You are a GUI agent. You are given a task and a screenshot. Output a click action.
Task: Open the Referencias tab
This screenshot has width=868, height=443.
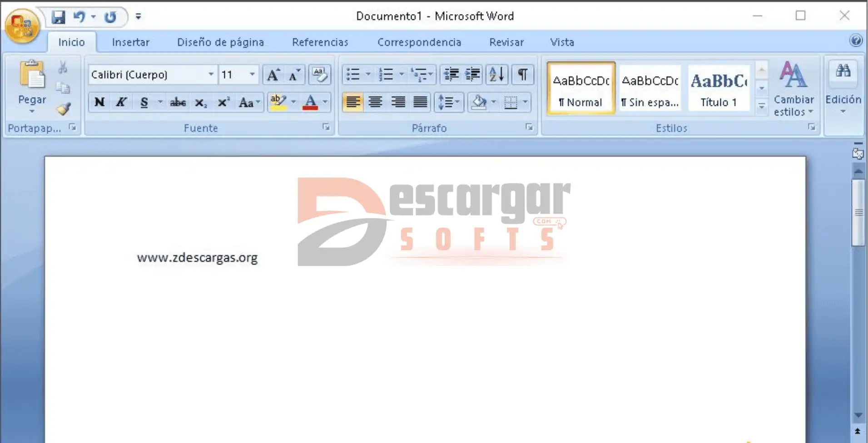[320, 42]
